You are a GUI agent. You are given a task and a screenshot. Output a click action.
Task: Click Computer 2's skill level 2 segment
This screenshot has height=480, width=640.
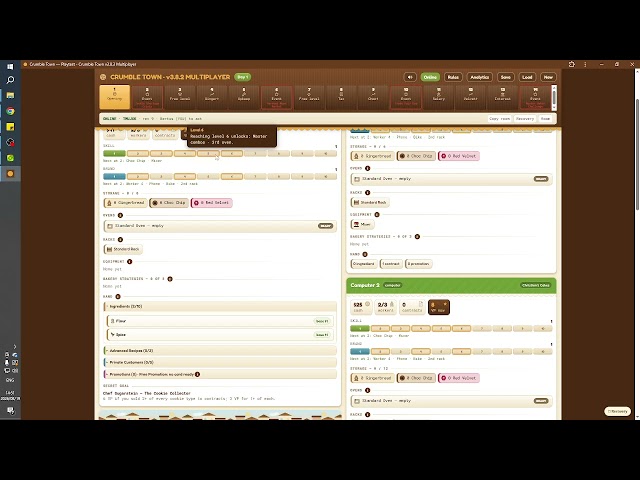point(380,329)
